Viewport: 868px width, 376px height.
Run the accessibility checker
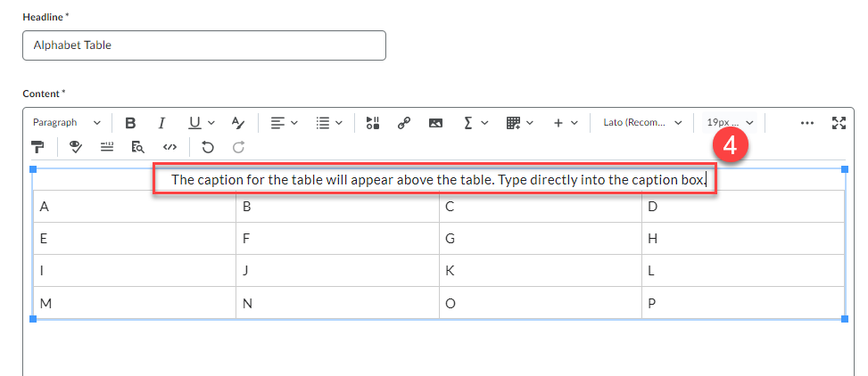[x=76, y=147]
